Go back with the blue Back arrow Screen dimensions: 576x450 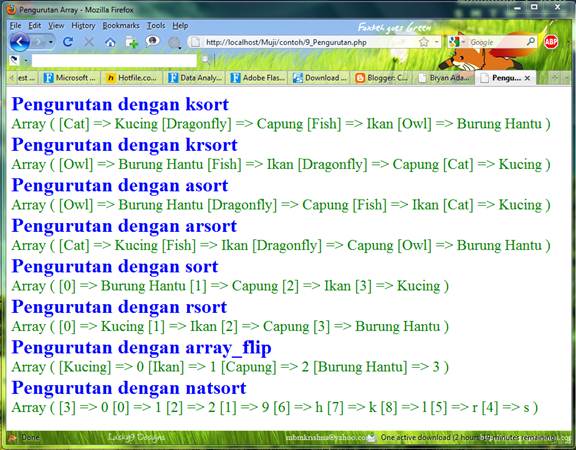point(20,42)
